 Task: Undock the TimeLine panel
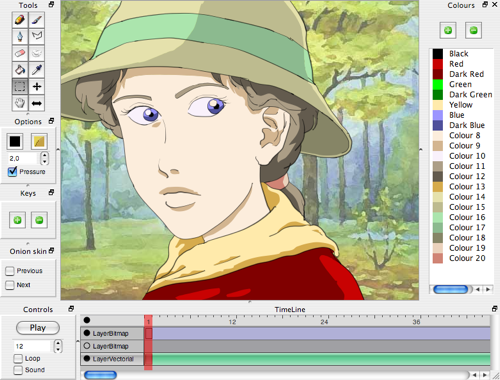(x=494, y=309)
